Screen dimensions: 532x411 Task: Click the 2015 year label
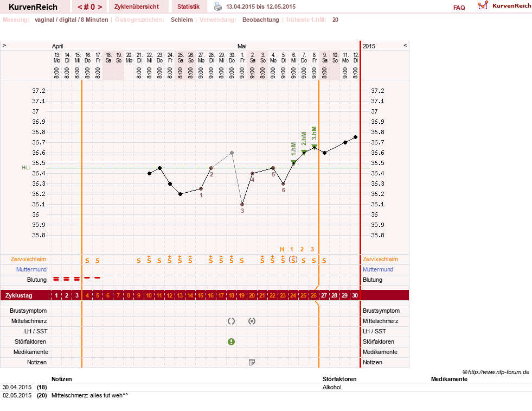tap(369, 46)
